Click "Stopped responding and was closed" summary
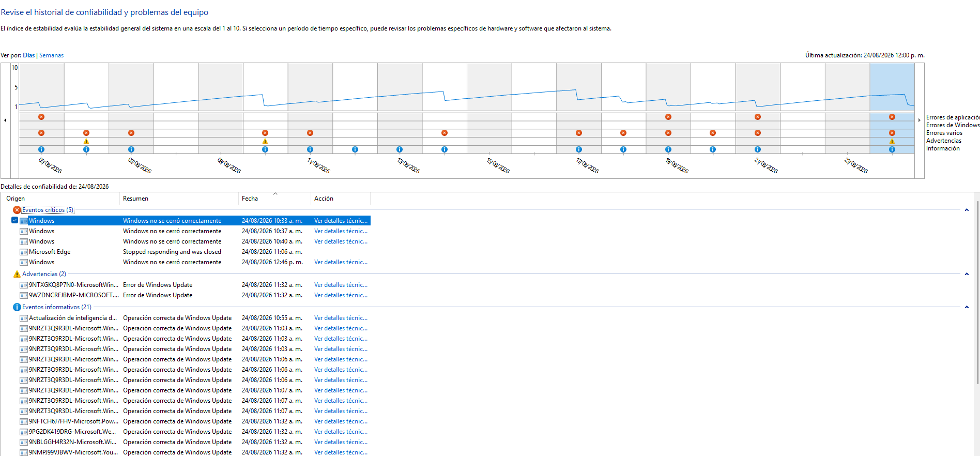 pos(172,252)
